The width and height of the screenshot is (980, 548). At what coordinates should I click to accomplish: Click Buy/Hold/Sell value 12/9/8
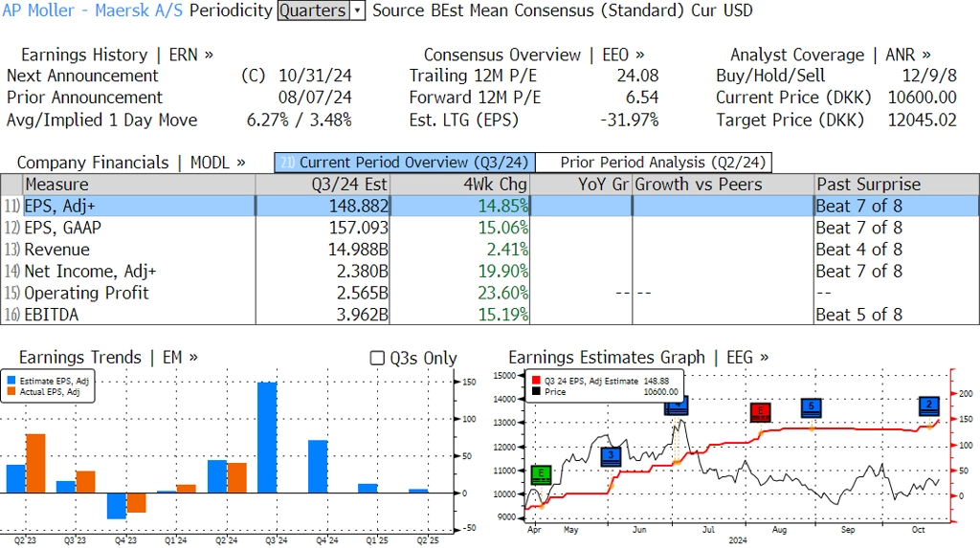coord(929,76)
